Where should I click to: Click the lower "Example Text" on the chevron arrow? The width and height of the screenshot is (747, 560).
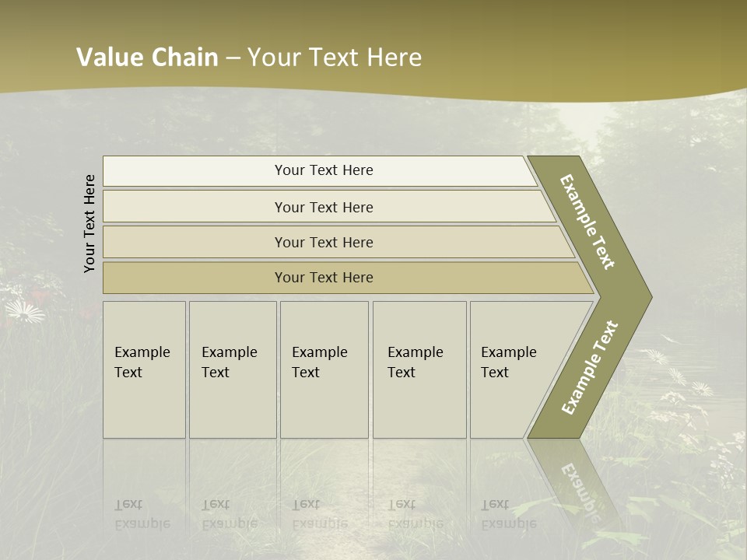pyautogui.click(x=591, y=367)
